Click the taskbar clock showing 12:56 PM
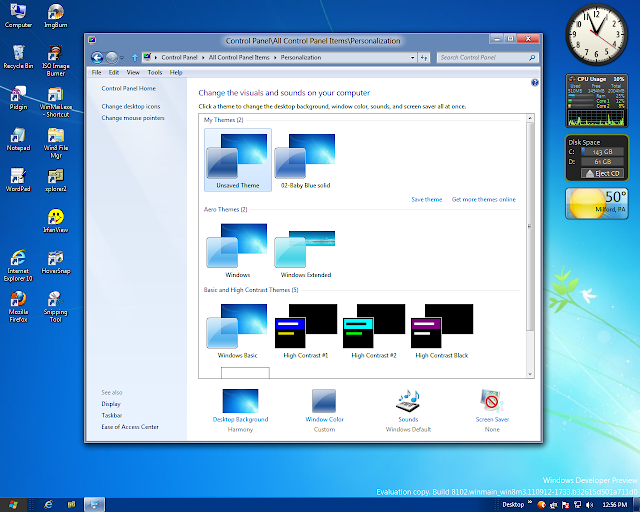Screen dimensions: 640x512 tap(615, 505)
